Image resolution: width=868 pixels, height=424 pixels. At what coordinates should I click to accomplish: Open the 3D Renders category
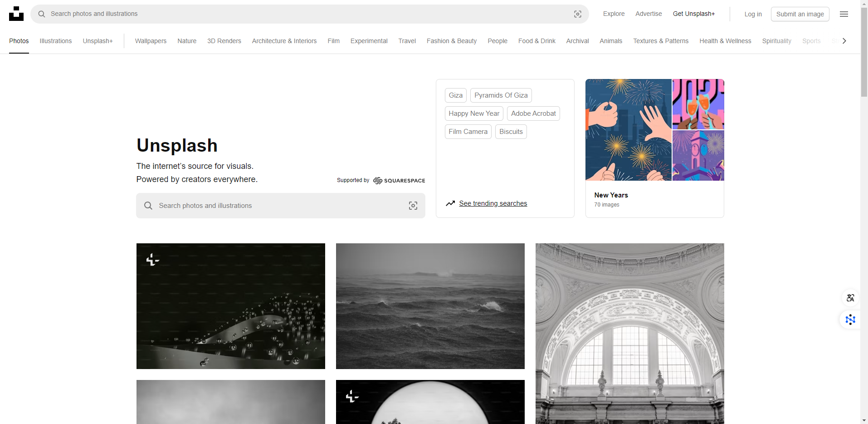point(224,41)
